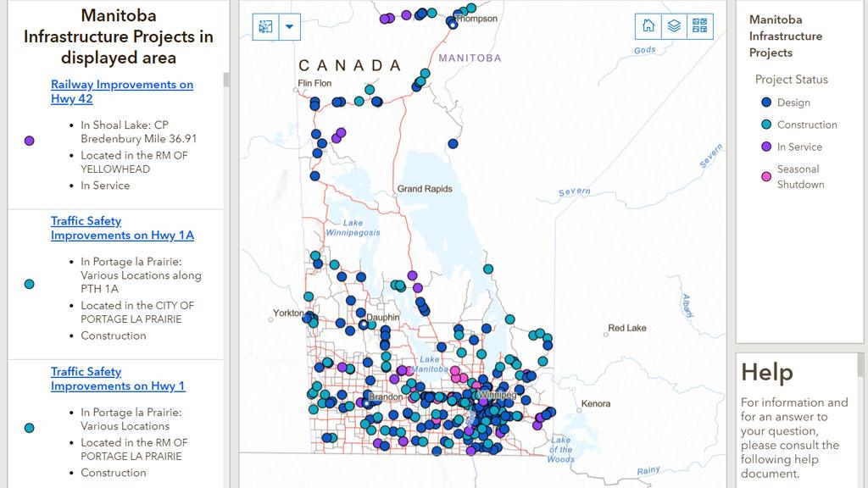This screenshot has width=868, height=488.
Task: Click the teal marker beside Hwy 1A project
Action: (30, 284)
